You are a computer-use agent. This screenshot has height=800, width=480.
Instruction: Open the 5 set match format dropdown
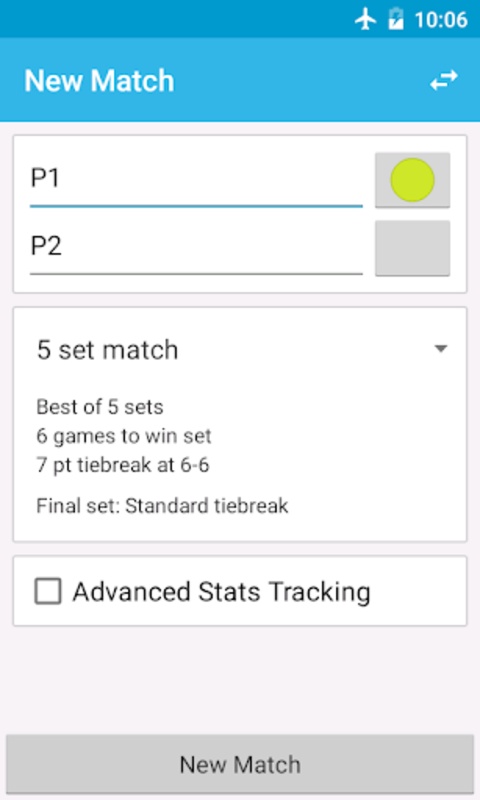[240, 350]
